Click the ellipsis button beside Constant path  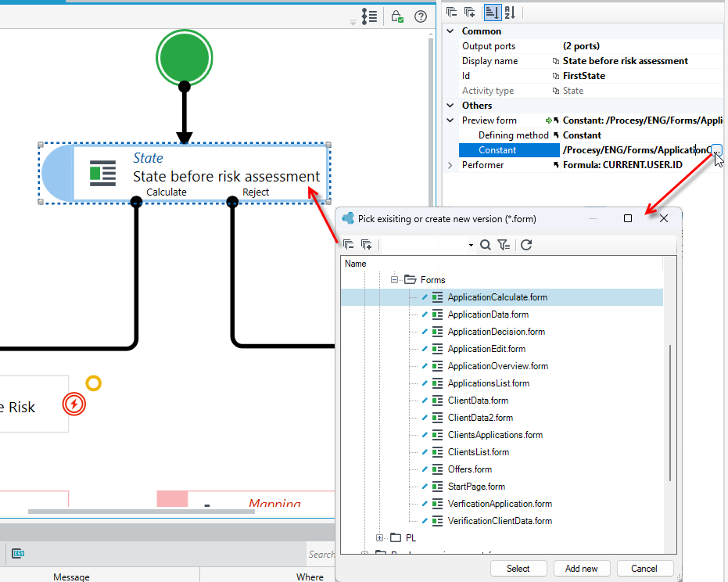(x=717, y=150)
